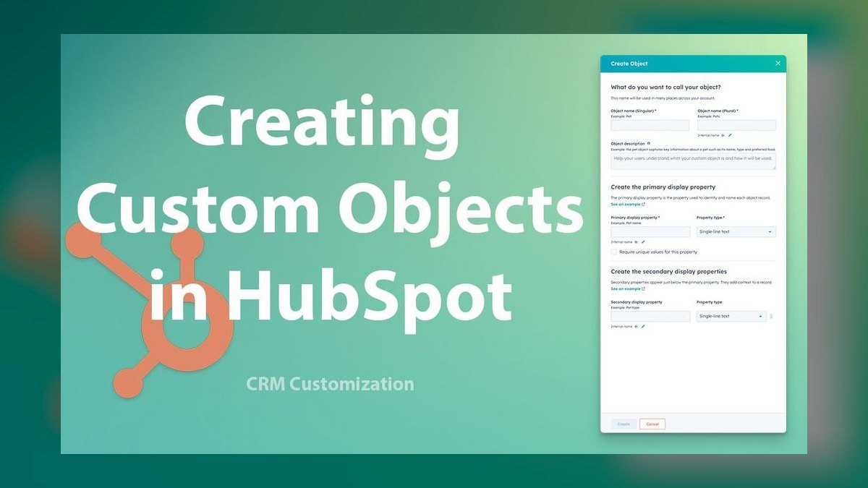
Task: Click the 'CRM Customization' subtitle text
Action: [x=330, y=384]
